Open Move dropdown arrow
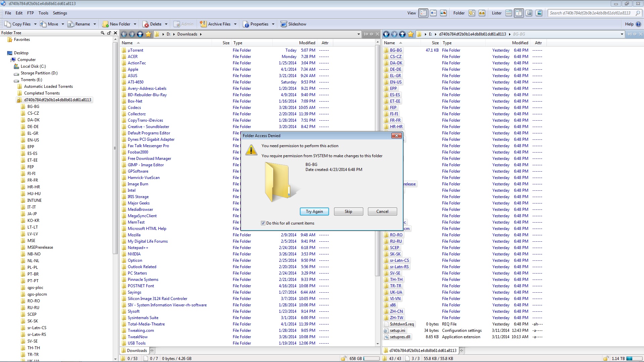The width and height of the screenshot is (644, 362). pyautogui.click(x=63, y=24)
